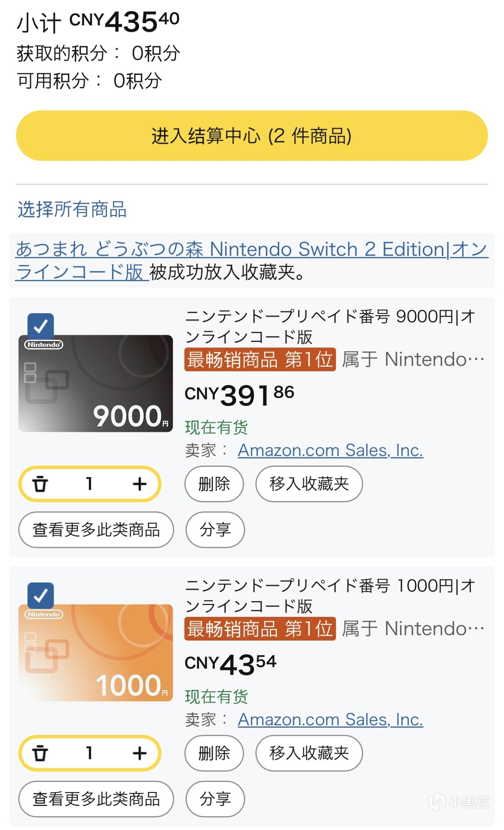Screen dimensions: 504x830
Task: Uncheck the 9000 yen card checkbox
Action: 41,326
